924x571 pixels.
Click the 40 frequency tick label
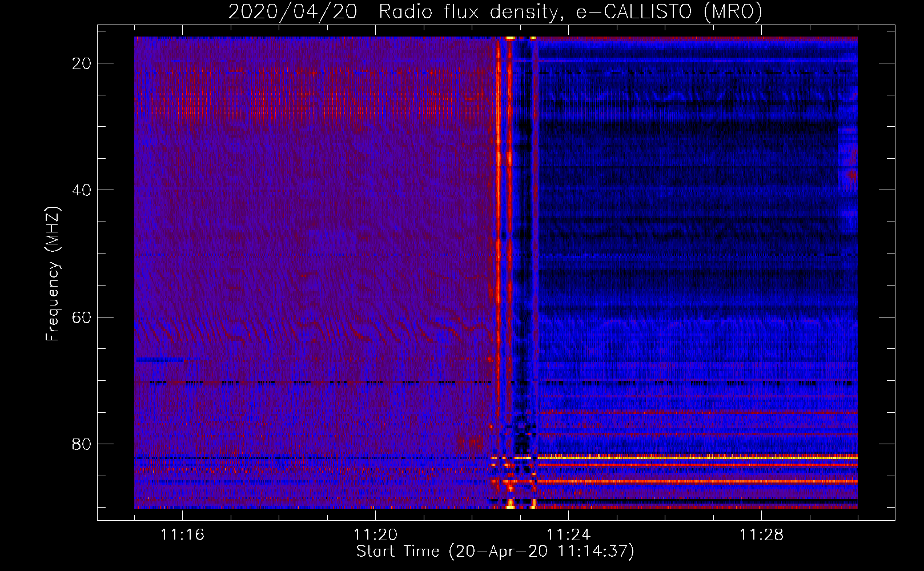[x=82, y=190]
